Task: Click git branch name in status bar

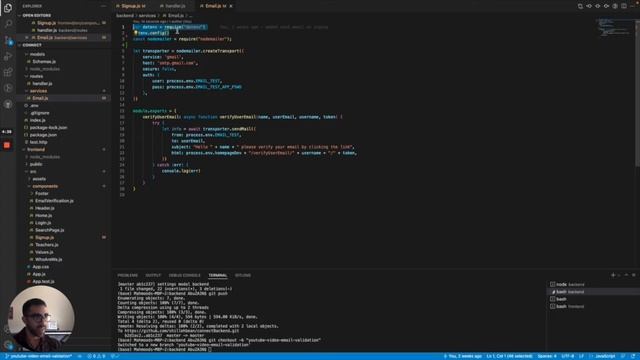Action: [38, 356]
